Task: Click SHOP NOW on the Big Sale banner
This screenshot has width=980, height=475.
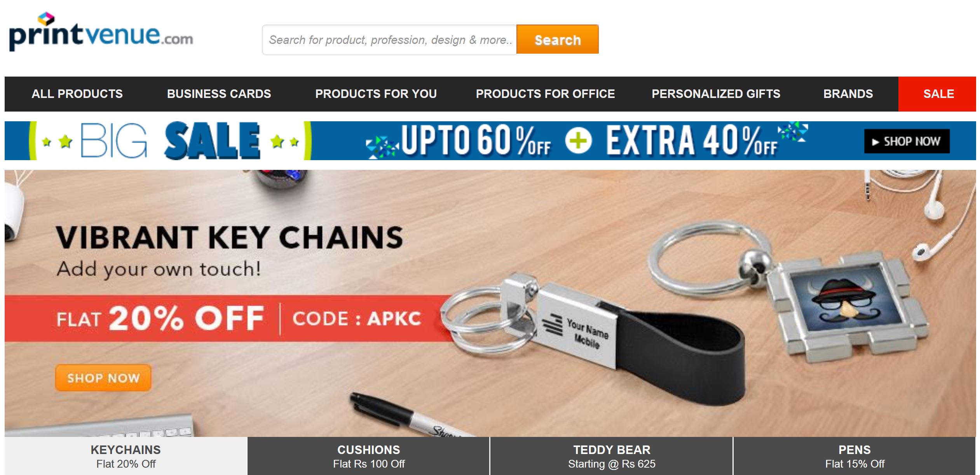Action: (907, 141)
